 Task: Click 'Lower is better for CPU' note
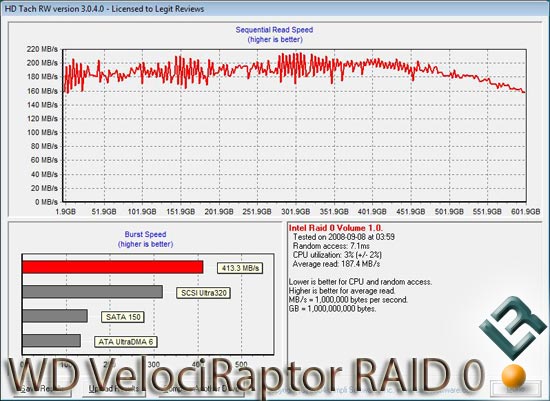360,282
